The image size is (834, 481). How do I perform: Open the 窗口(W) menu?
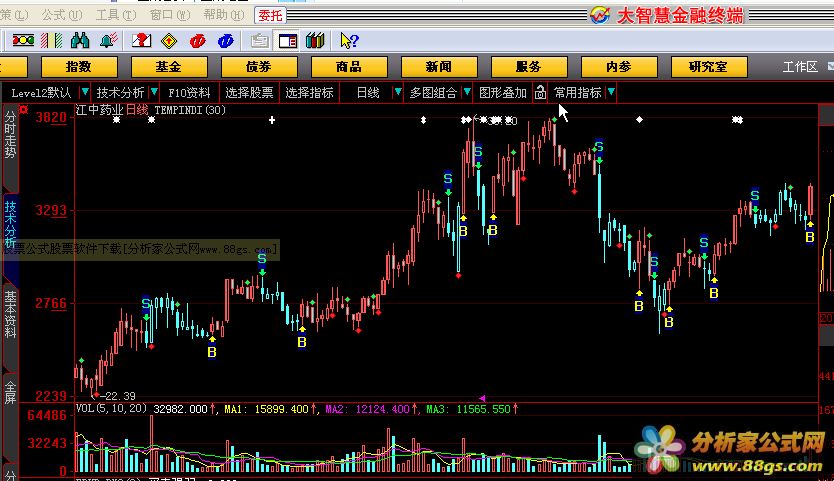[170, 15]
